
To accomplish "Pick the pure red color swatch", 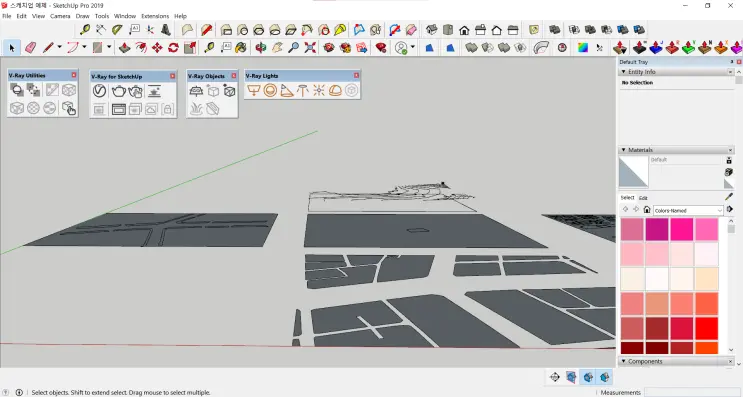I will (707, 328).
